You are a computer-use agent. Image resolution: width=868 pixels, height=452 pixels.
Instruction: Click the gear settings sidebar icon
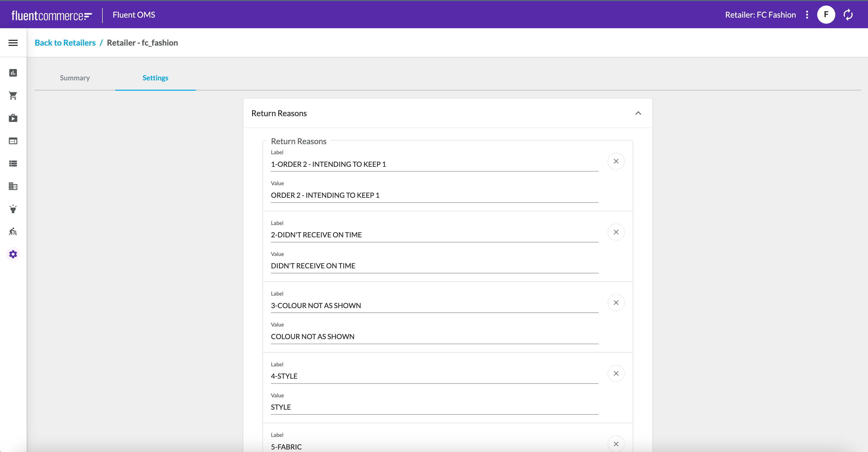coord(13,254)
